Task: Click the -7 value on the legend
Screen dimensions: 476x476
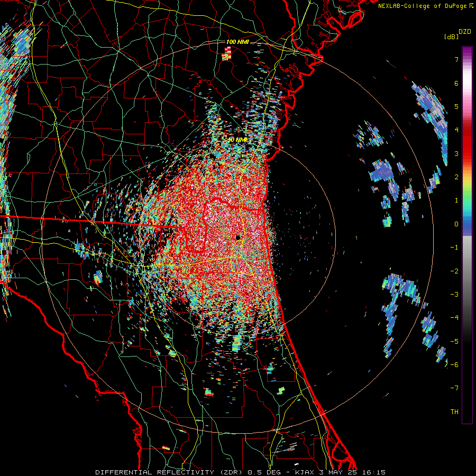Action: click(x=454, y=388)
